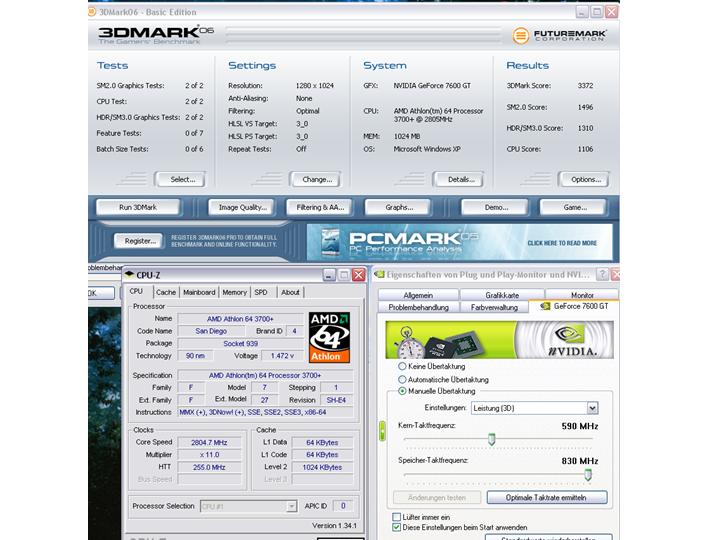
Task: Open the help button in the properties dialog title bar
Action: tap(602, 275)
